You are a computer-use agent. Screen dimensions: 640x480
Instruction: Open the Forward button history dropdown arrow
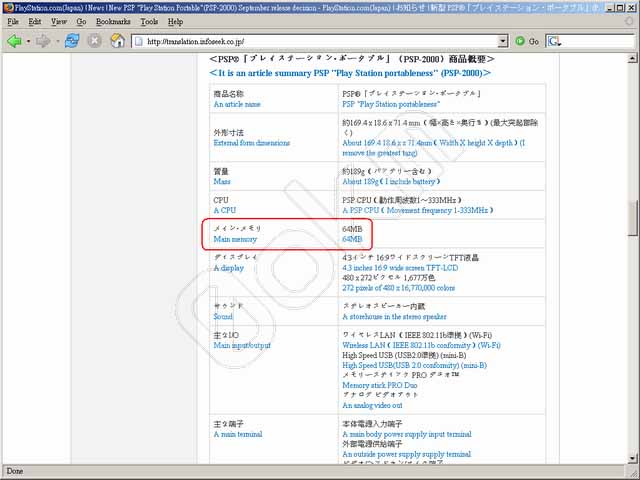(58, 41)
